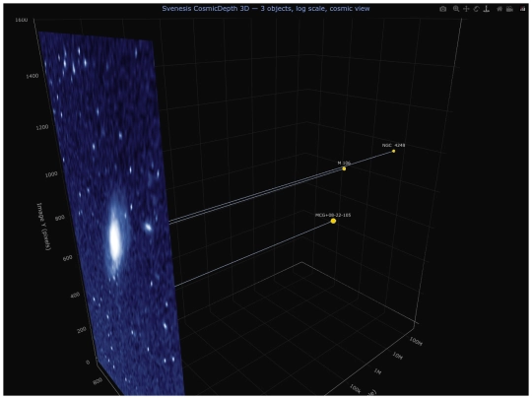This screenshot has width=532, height=399.
Task: Click the 1200 Y-axis tick label
Action: pos(41,127)
